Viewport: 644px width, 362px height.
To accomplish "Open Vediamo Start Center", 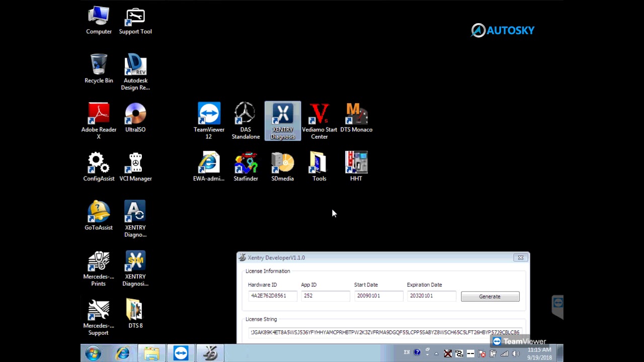I will [x=319, y=121].
